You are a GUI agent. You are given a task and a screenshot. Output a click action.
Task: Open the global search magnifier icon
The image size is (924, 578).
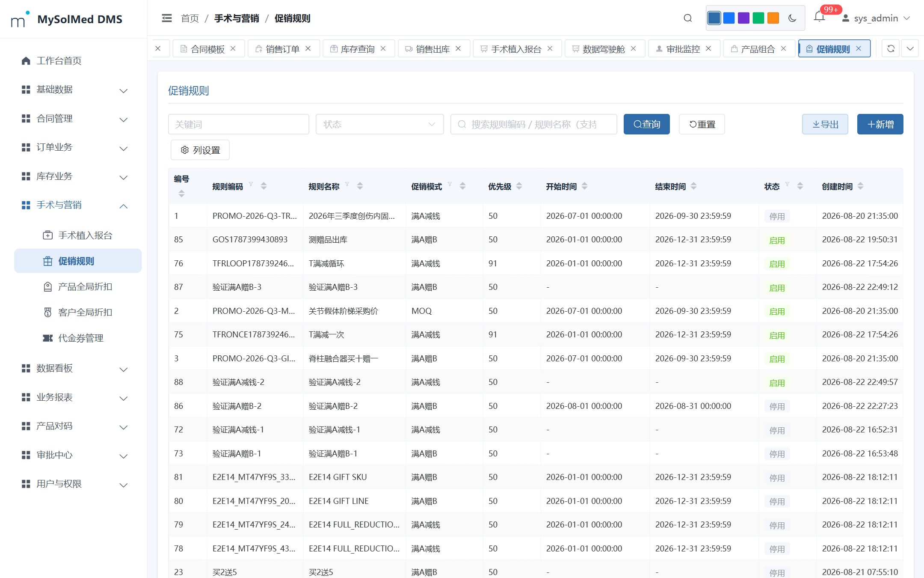click(x=687, y=18)
